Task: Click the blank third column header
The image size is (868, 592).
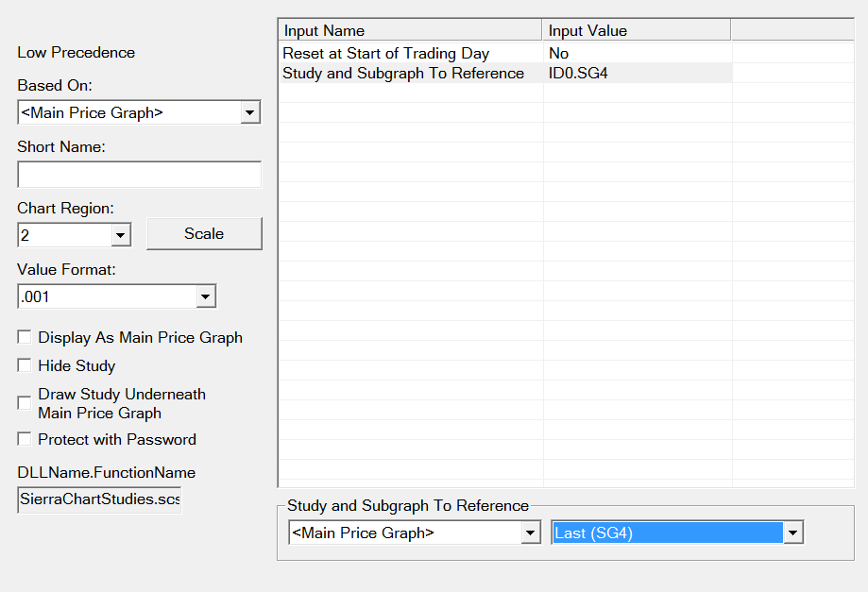Action: [x=791, y=31]
